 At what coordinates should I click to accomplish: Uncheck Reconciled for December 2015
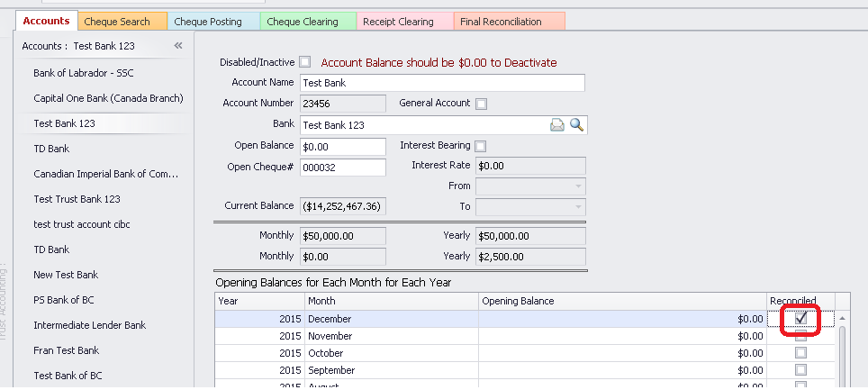coord(800,319)
